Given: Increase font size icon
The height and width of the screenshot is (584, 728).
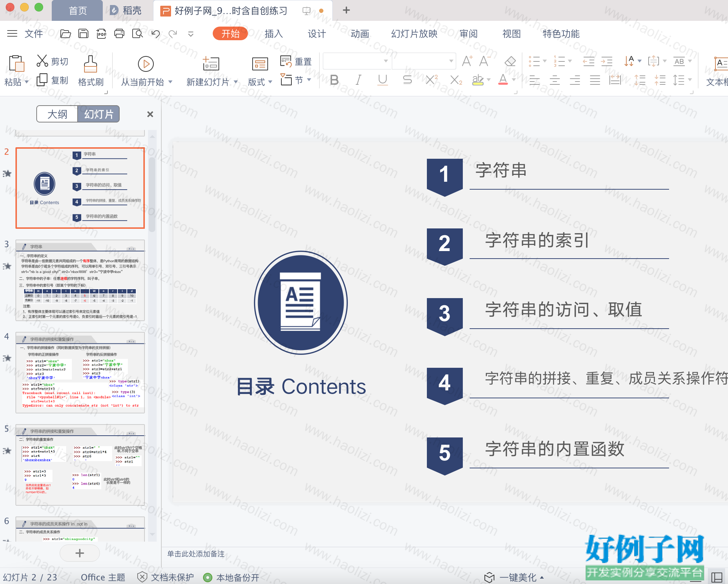Looking at the screenshot, I should [x=467, y=61].
